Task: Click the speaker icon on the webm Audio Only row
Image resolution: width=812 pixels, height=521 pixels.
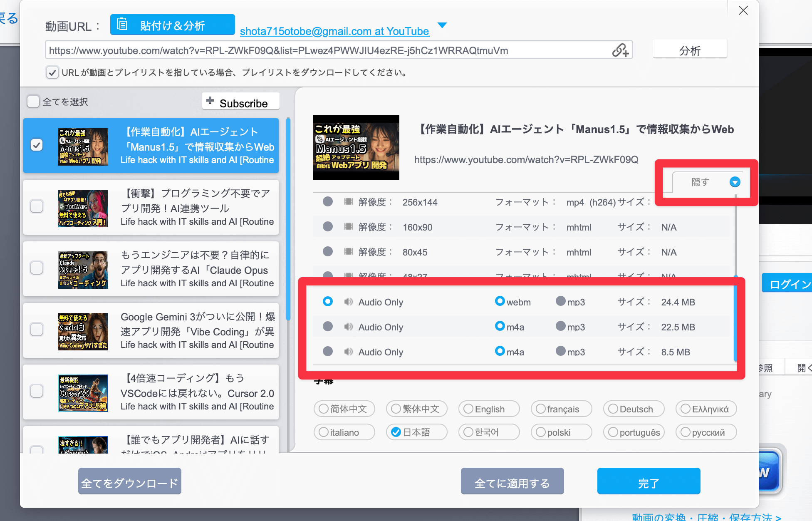Action: [349, 302]
